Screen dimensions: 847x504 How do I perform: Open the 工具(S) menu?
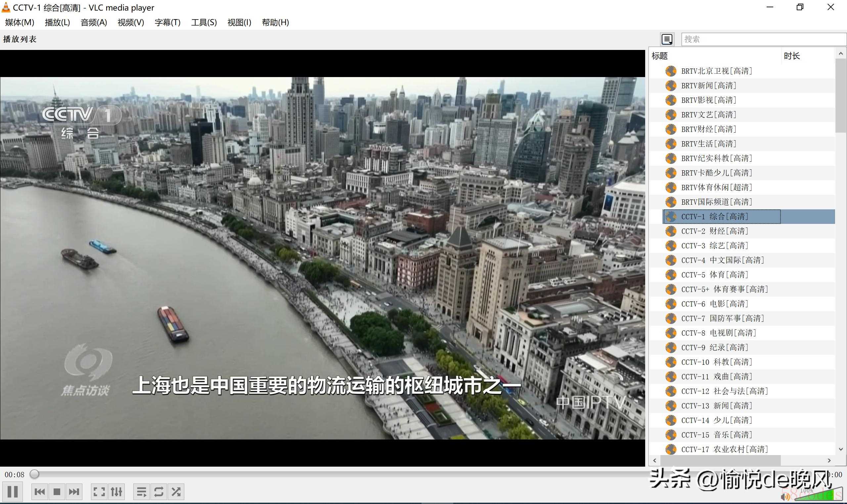click(204, 22)
